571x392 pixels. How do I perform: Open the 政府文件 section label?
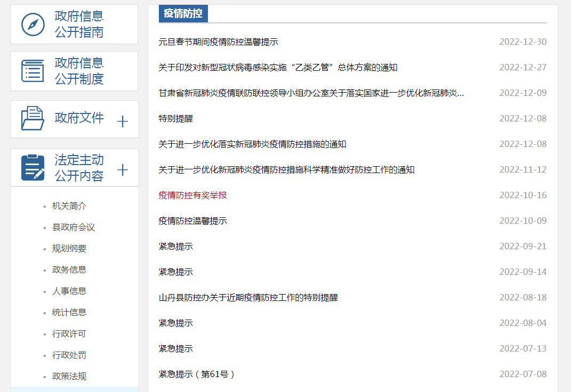click(x=79, y=118)
